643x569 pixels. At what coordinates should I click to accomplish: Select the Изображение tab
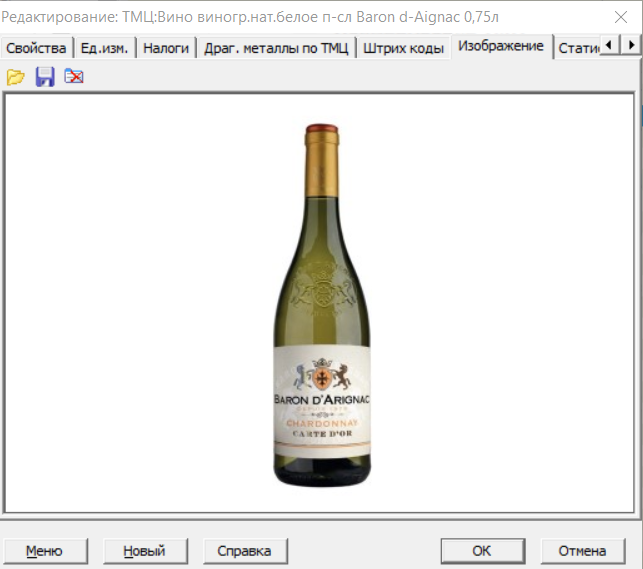coord(501,46)
